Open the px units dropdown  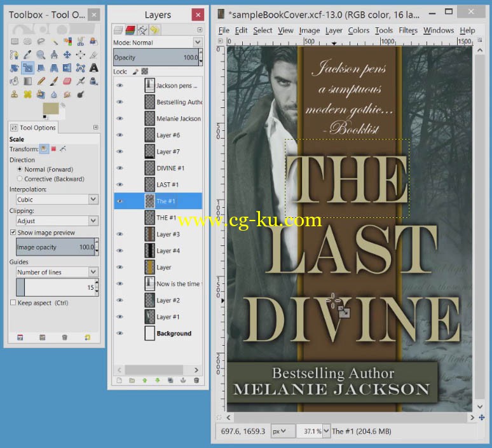coord(283,431)
